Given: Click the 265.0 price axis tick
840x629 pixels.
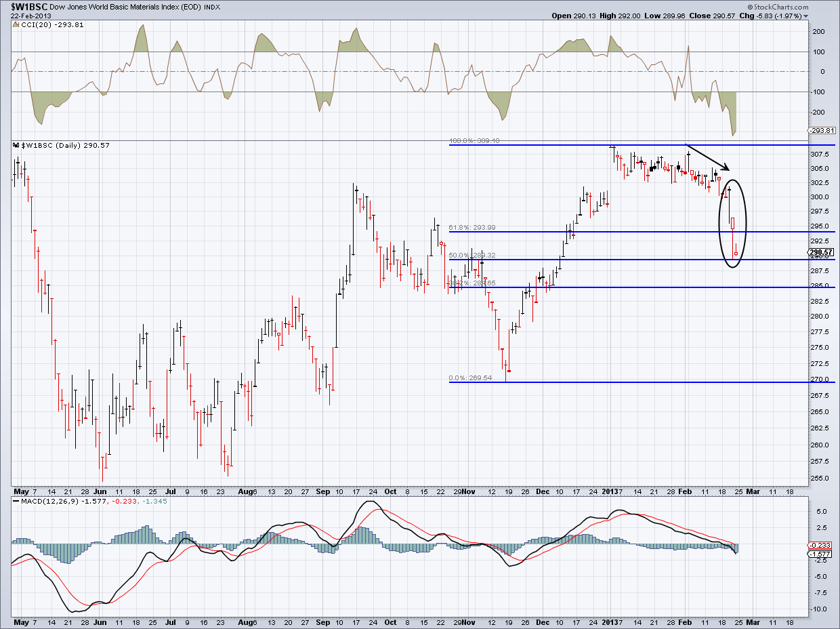Looking at the screenshot, I should [820, 412].
